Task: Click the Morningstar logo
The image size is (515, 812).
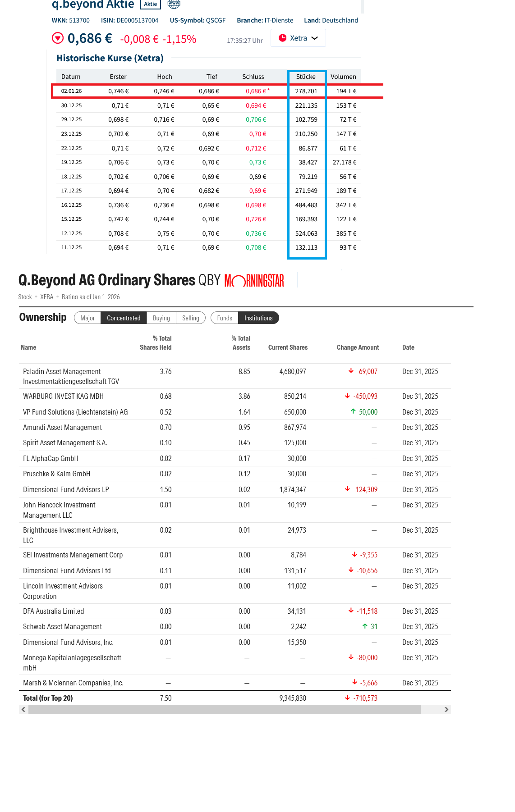Action: (254, 280)
